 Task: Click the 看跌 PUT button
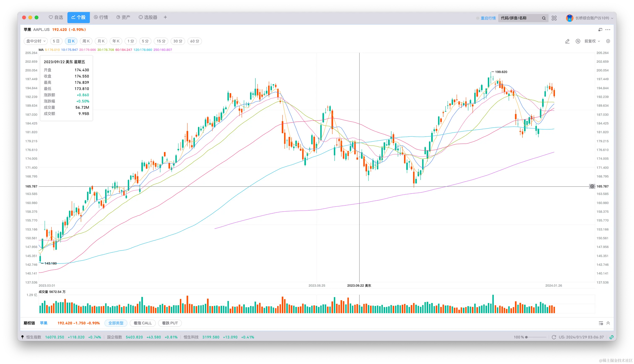pyautogui.click(x=170, y=323)
